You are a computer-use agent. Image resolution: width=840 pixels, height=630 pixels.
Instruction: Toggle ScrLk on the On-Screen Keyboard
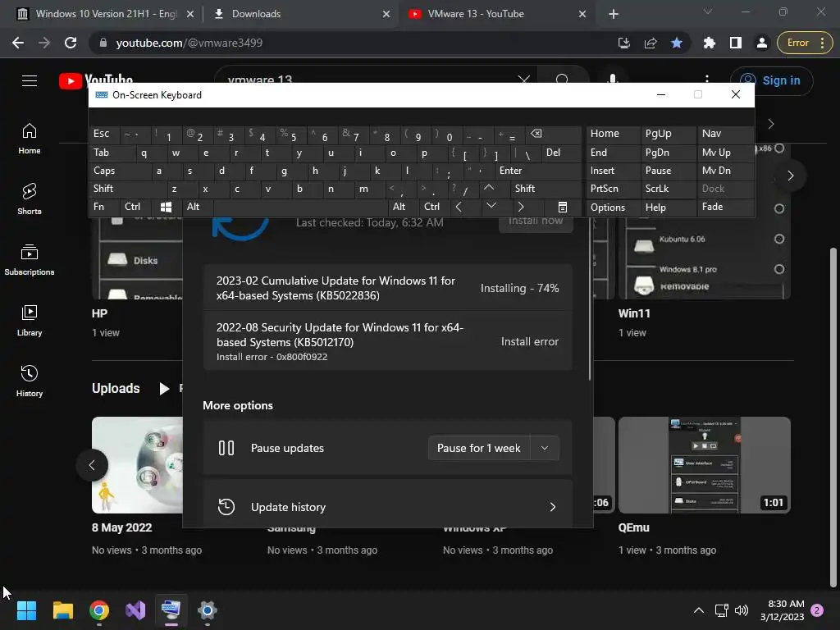(668, 189)
